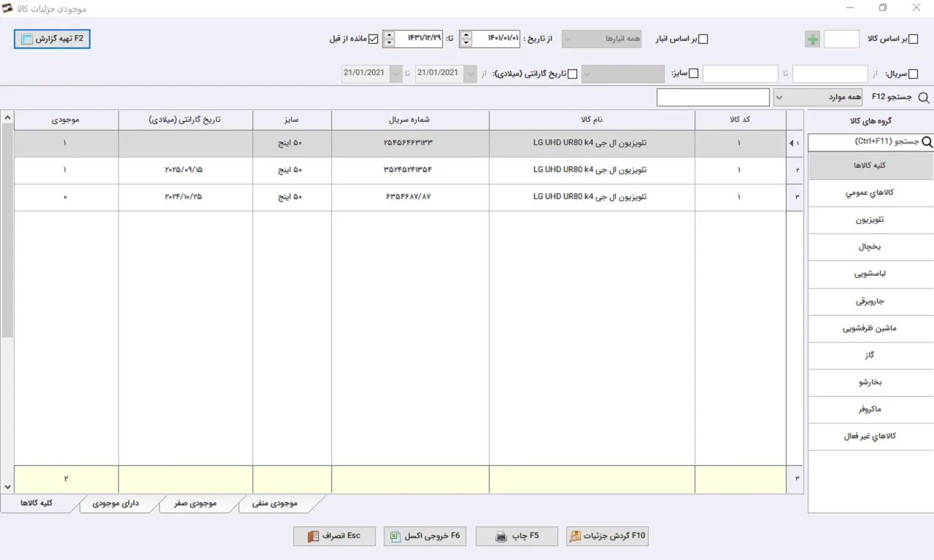Screen dimensions: 934x560
Task: Select the یخچال product group
Action: [871, 247]
